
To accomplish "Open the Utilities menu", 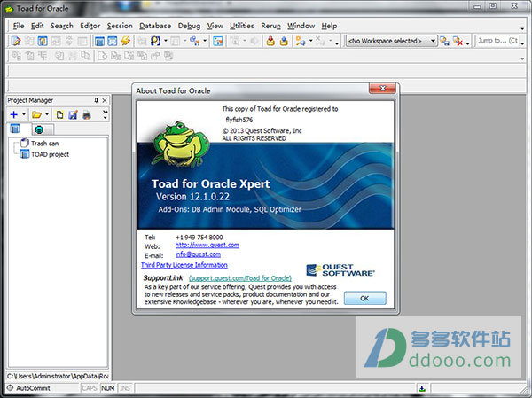I will [x=242, y=26].
